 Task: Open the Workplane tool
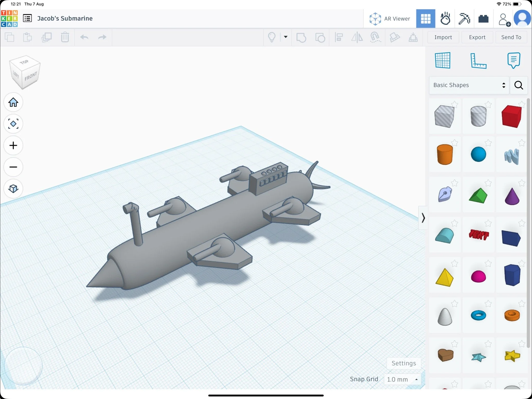443,61
